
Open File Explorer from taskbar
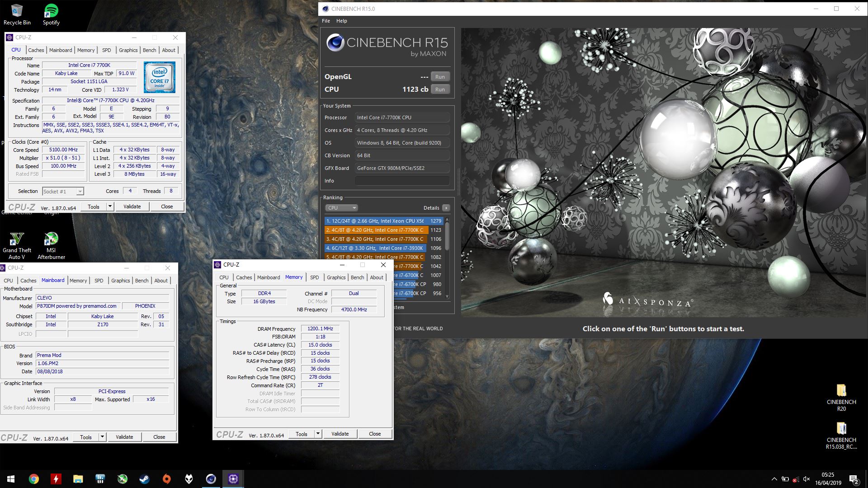tap(78, 479)
